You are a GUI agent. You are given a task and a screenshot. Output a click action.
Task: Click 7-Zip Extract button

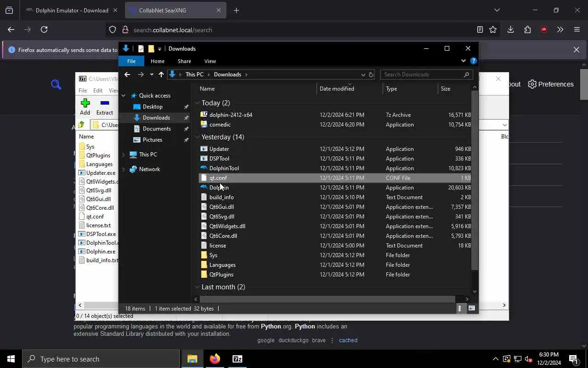tap(105, 107)
